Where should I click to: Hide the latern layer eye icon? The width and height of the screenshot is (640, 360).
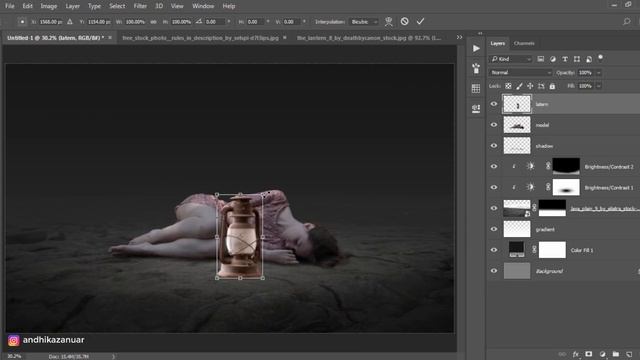point(494,104)
